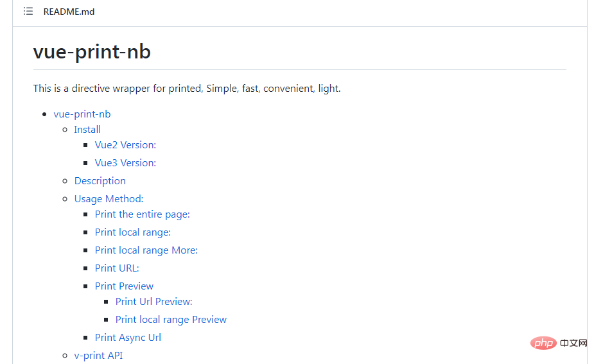The image size is (594, 364).
Task: Open the README.md file label
Action: (69, 12)
